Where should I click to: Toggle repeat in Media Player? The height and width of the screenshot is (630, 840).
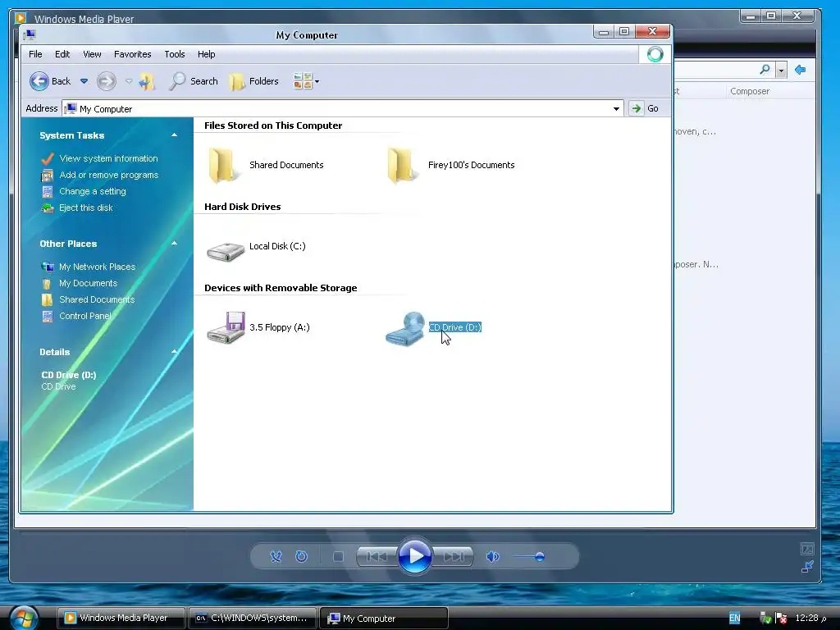pyautogui.click(x=302, y=557)
